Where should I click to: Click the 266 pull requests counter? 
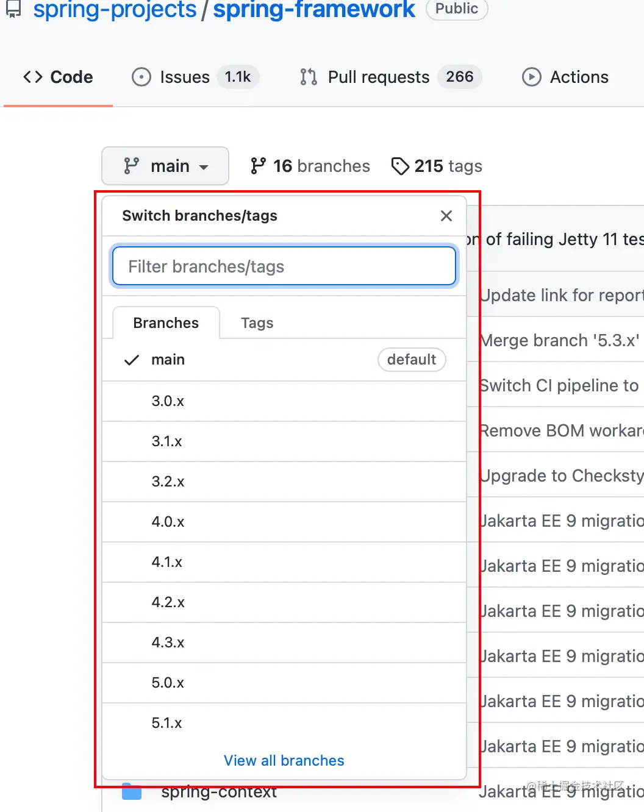[460, 77]
